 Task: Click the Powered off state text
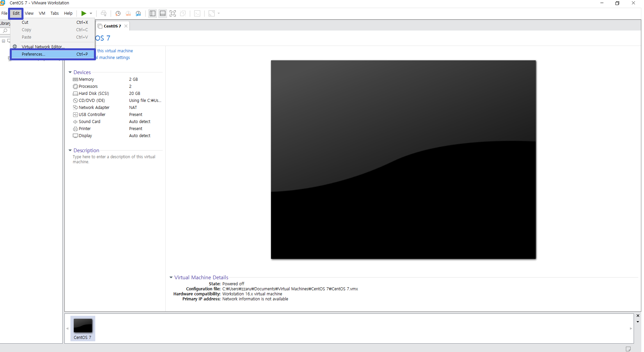[233, 284]
